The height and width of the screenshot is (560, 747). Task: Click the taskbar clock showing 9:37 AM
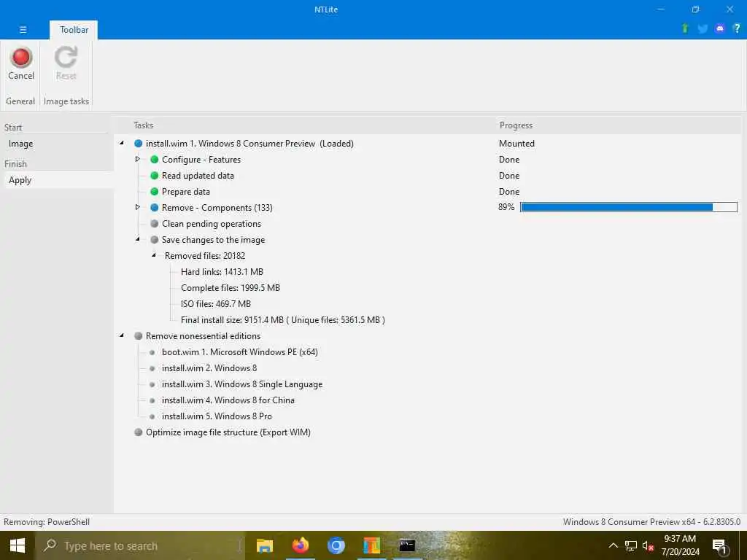click(x=680, y=545)
